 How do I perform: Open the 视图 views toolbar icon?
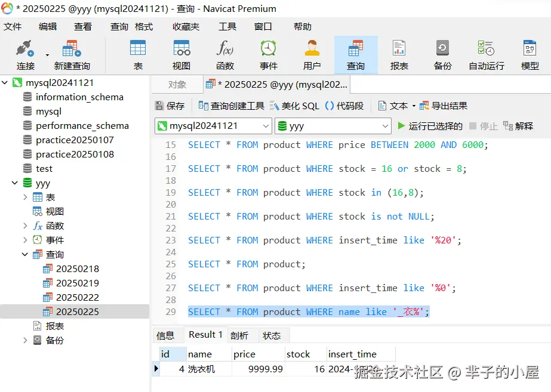tap(181, 55)
